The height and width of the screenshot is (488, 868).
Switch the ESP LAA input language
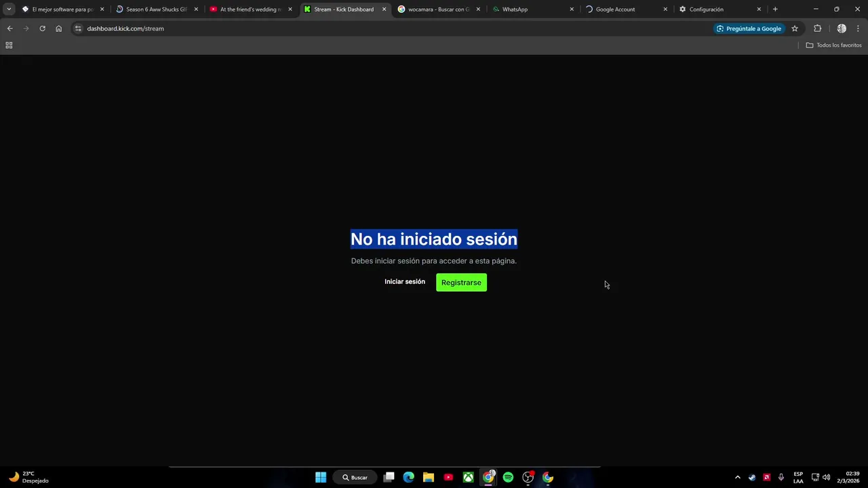(798, 477)
